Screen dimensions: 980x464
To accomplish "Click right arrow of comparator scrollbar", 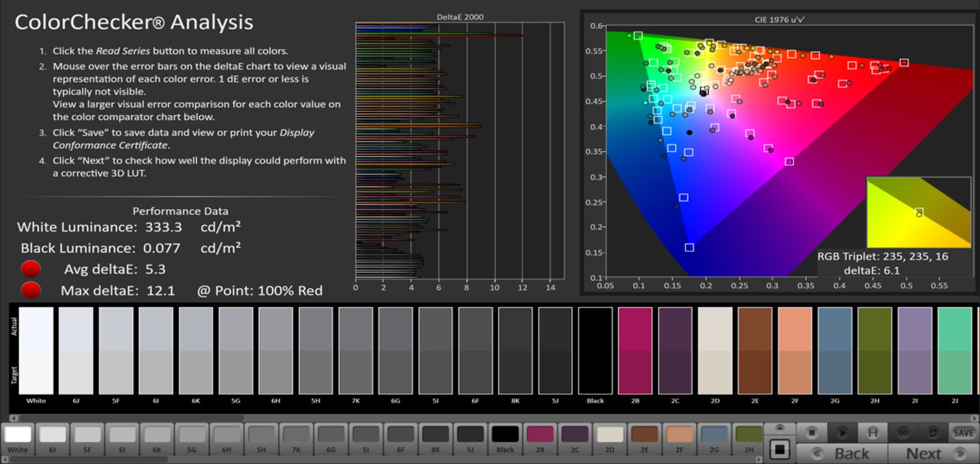I will 974,418.
